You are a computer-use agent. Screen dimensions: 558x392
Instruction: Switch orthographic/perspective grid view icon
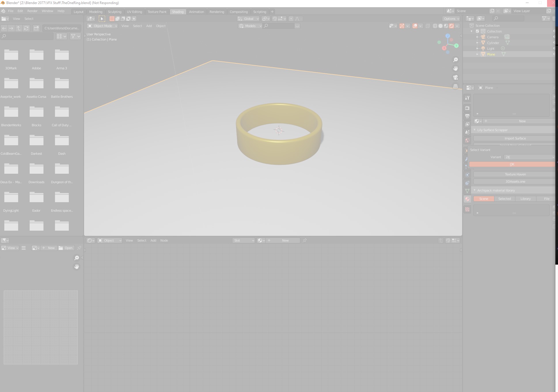pyautogui.click(x=455, y=86)
